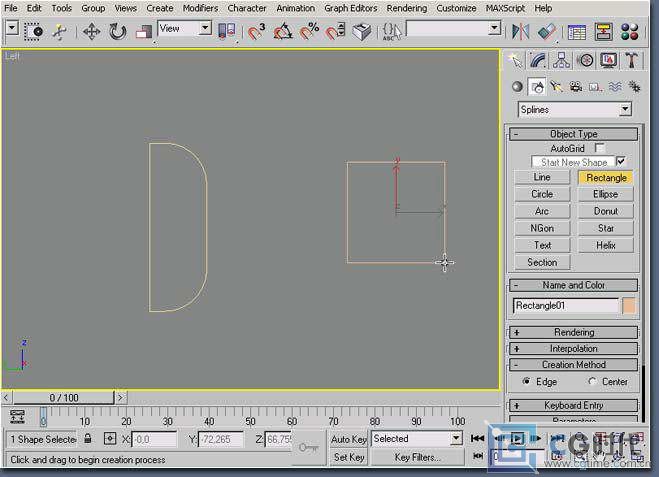Activate the Select and Scale tool
This screenshot has width=659, height=477.
[144, 32]
